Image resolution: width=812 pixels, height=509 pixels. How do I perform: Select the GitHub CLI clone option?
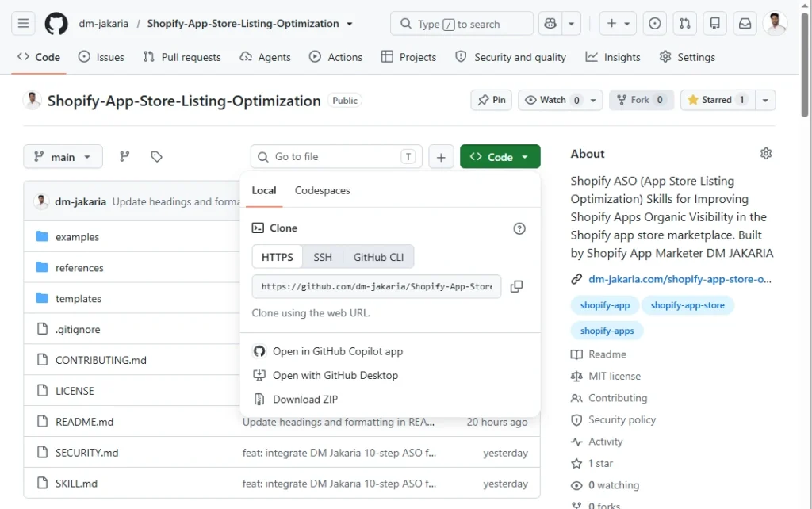pyautogui.click(x=378, y=257)
